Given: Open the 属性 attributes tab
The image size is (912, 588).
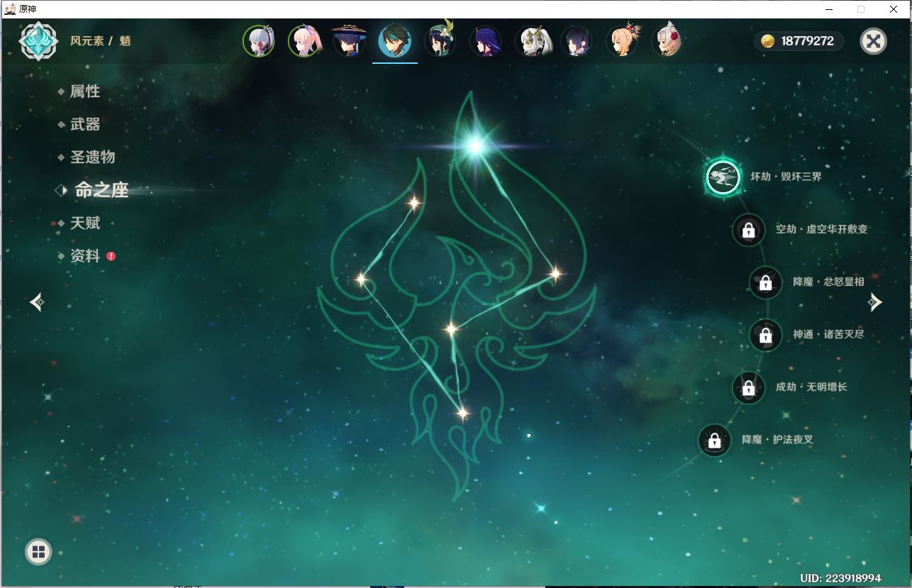Looking at the screenshot, I should click(84, 91).
